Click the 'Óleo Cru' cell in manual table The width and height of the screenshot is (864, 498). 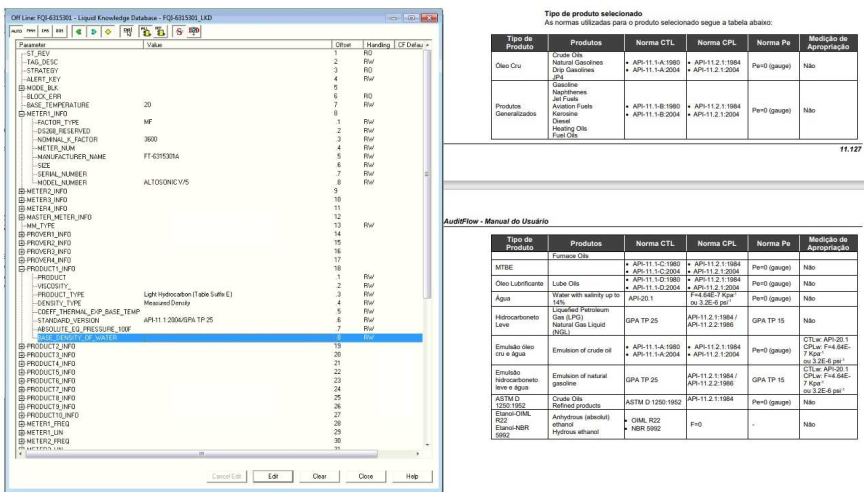520,66
